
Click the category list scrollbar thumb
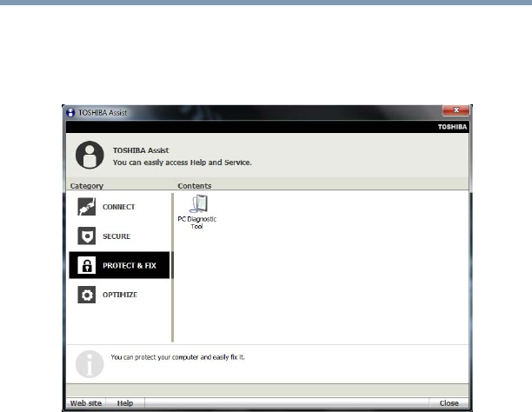point(173,265)
